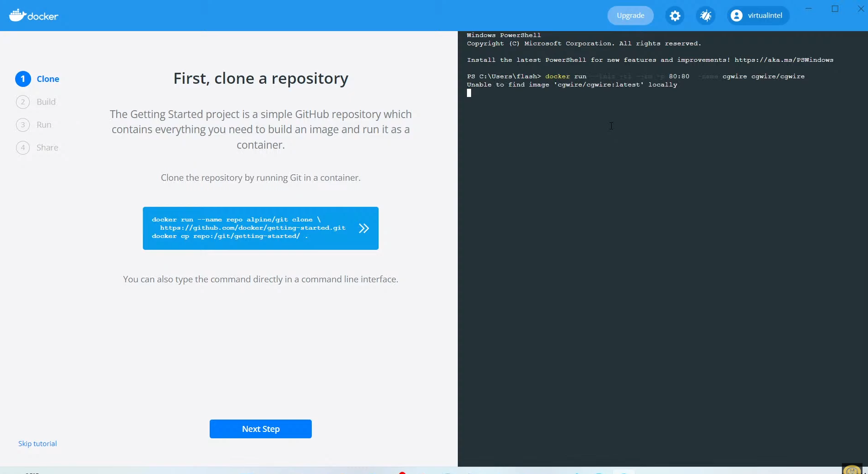Viewport: 868px width, 474px height.
Task: Click the Docker whale logo
Action: [x=33, y=16]
